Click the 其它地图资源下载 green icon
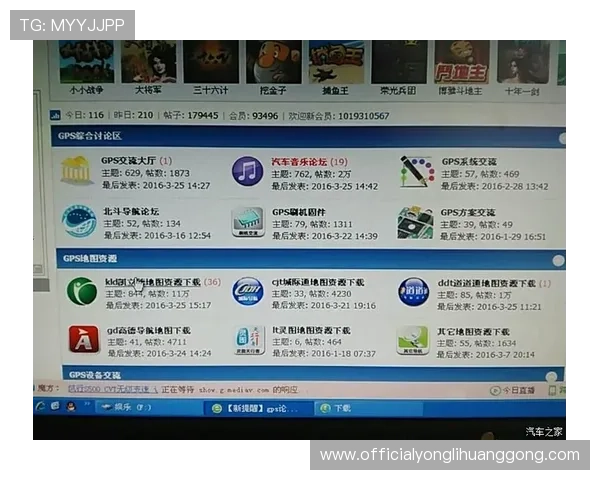 pos(412,340)
